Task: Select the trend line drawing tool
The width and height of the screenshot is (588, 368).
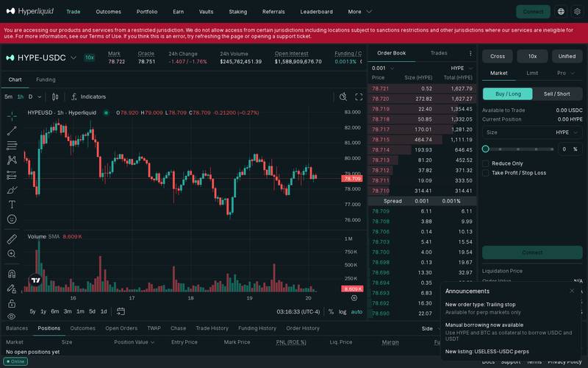Action: click(x=12, y=131)
